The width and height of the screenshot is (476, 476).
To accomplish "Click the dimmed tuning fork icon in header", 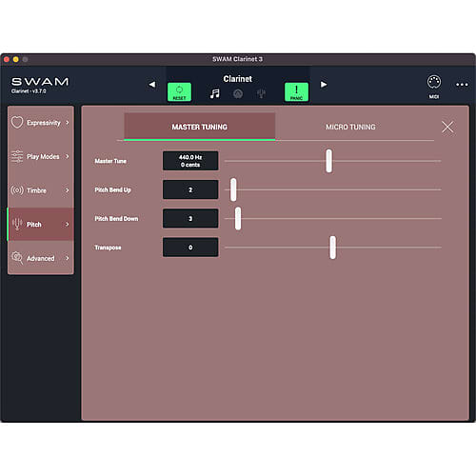I will pos(261,93).
